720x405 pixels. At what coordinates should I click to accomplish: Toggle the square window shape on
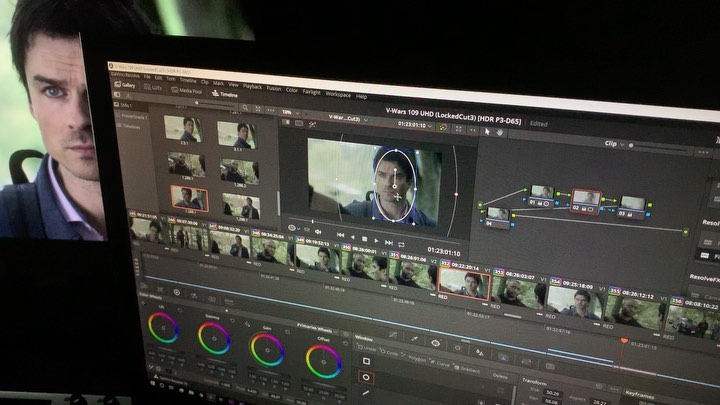click(x=366, y=360)
